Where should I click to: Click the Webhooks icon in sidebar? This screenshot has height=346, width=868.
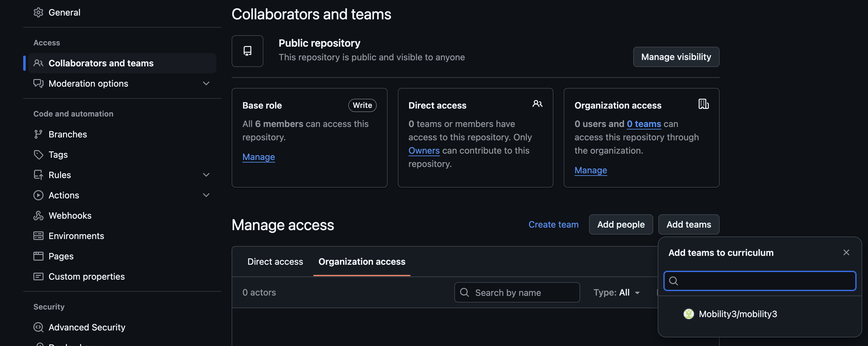(38, 216)
